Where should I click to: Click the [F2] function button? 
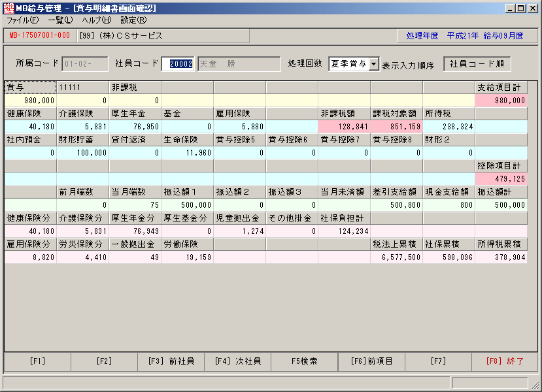(104, 361)
